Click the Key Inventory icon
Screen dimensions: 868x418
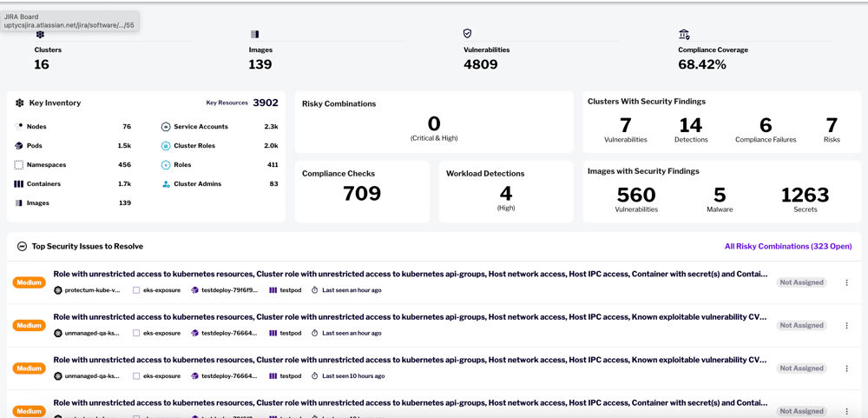pyautogui.click(x=20, y=103)
